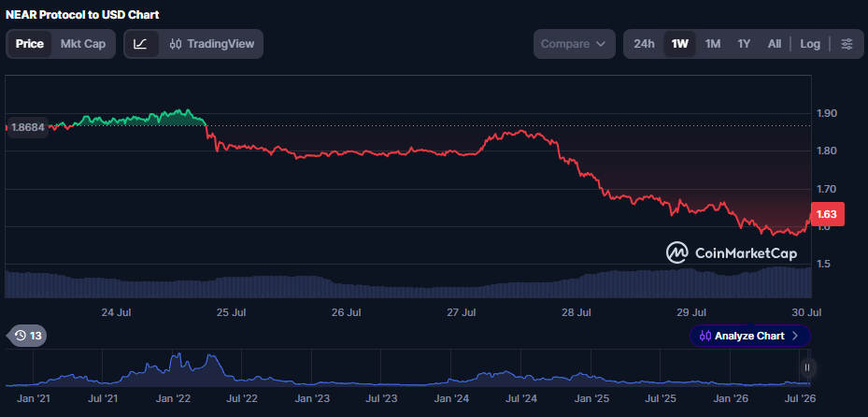
Task: Click Jul '22 on the overview timeline
Action: point(242,397)
